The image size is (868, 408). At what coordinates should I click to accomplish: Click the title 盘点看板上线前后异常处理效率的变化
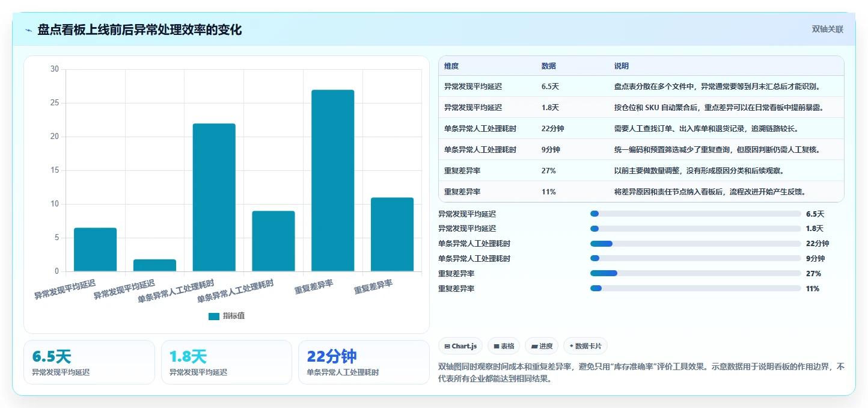tap(139, 30)
